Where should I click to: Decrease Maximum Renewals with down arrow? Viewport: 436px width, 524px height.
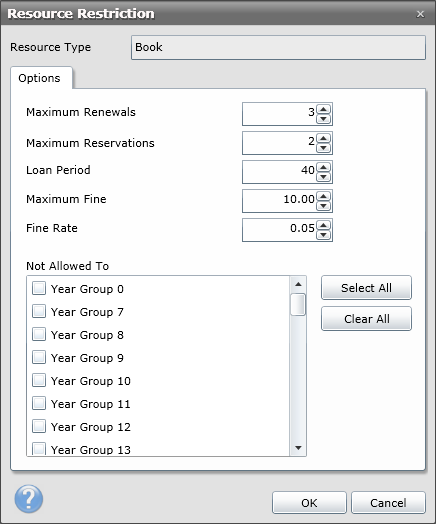point(323,119)
